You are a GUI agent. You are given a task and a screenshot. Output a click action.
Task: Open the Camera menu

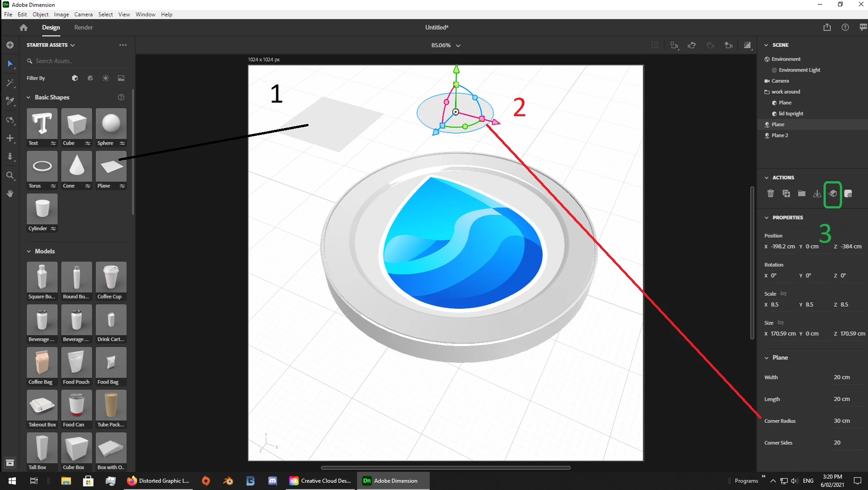83,15
